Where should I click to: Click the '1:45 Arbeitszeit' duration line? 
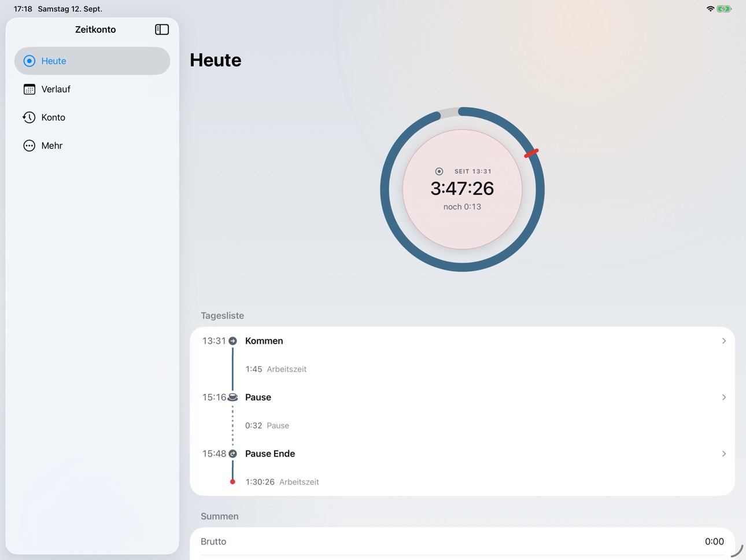pos(276,370)
